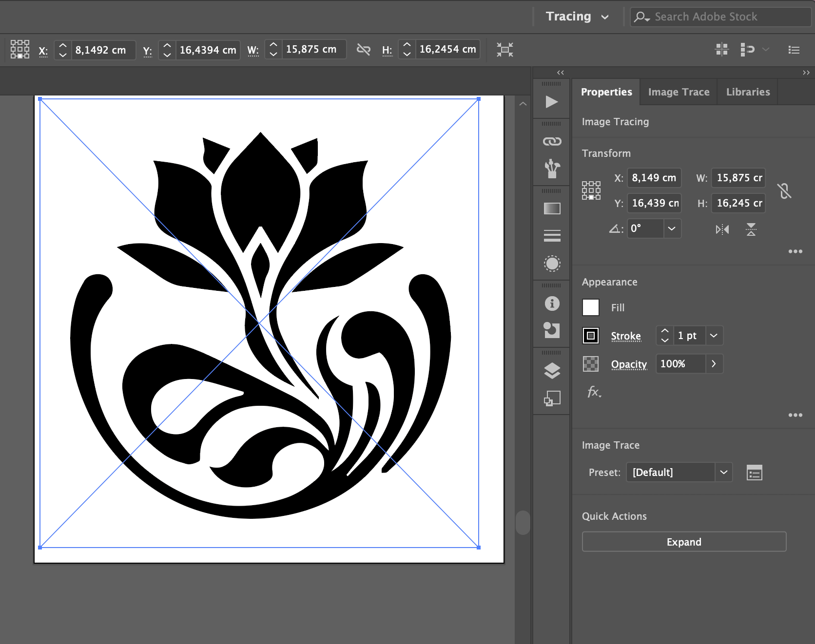Viewport: 815px width, 644px height.
Task: Switch to the Image Trace tab
Action: tap(679, 92)
